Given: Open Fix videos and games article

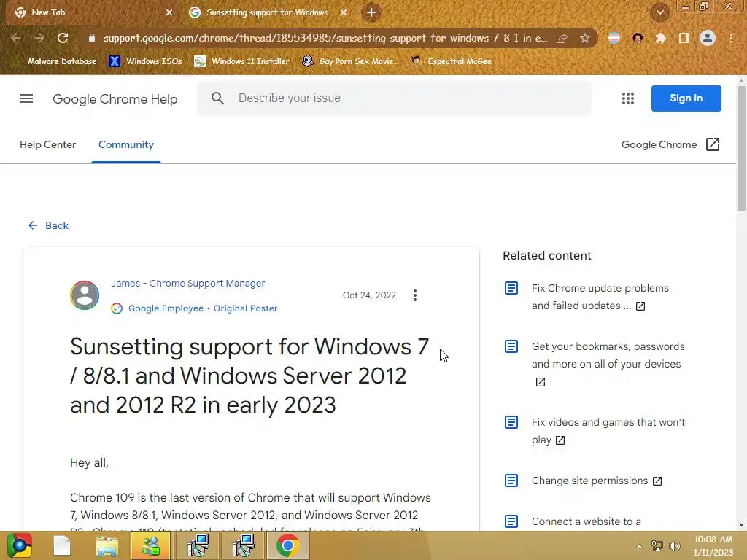Looking at the screenshot, I should pyautogui.click(x=608, y=431).
